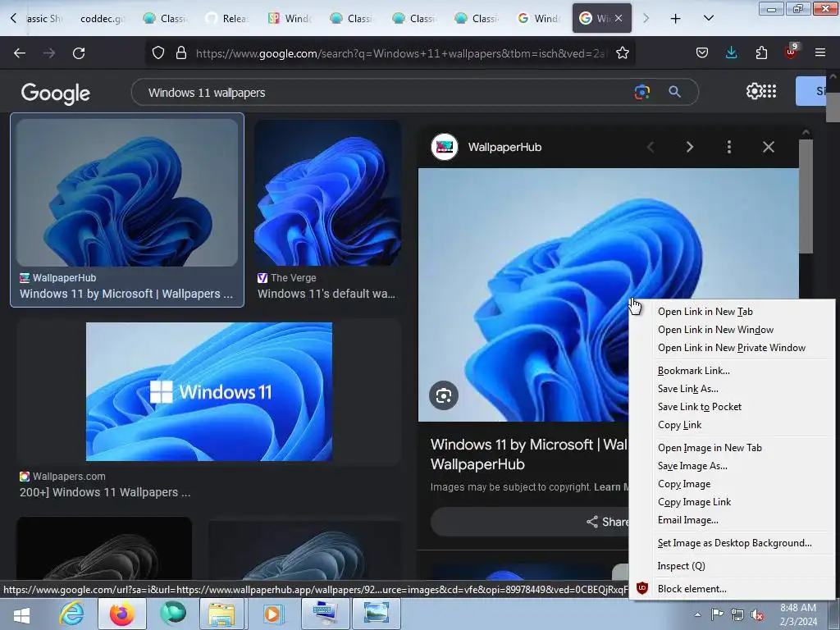Open Firefox from the taskbar
This screenshot has height=630, width=840.
tap(122, 614)
